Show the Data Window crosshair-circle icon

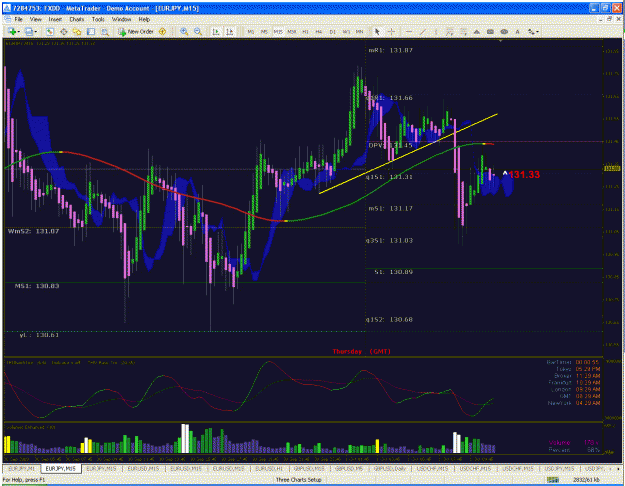pos(63,31)
